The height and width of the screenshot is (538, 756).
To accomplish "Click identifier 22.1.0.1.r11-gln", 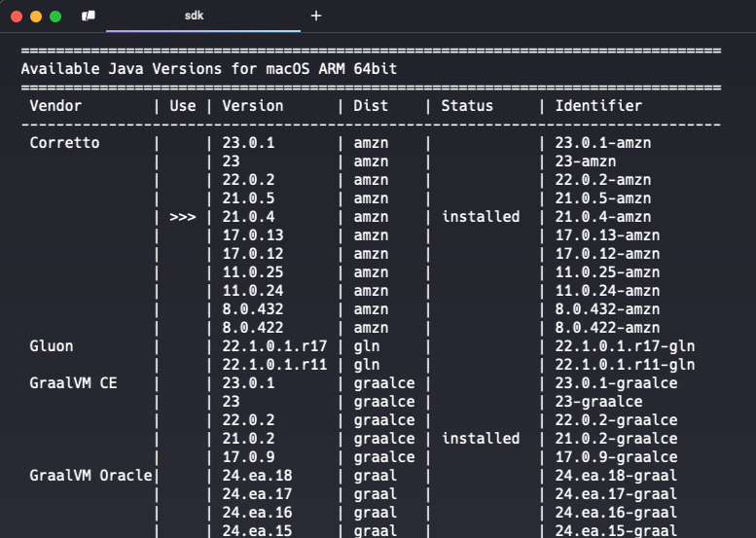I will 625,365.
